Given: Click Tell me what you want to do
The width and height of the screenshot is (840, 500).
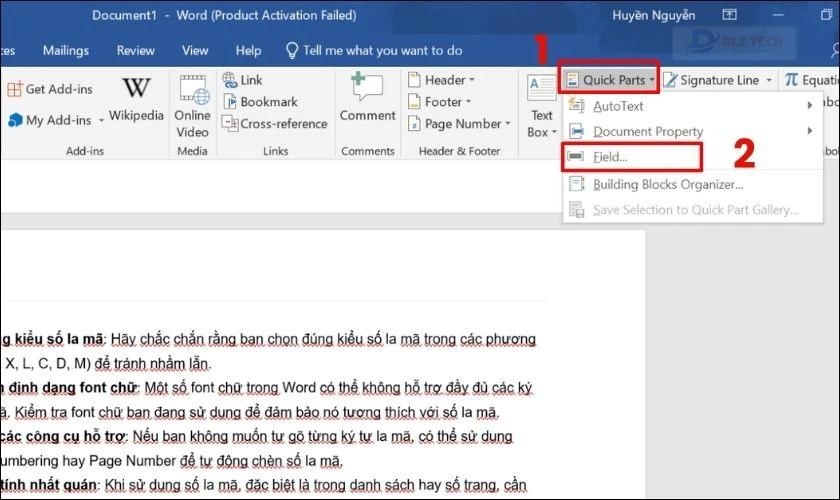Looking at the screenshot, I should (382, 50).
